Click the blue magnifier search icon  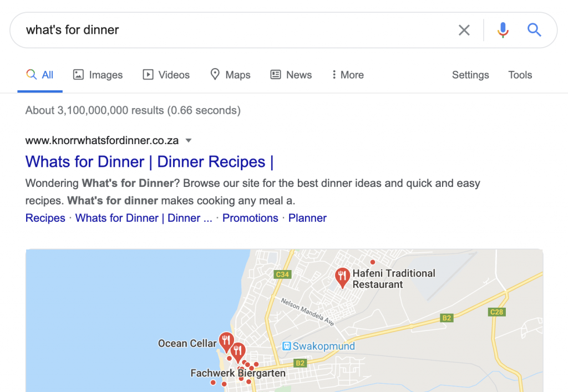(534, 30)
